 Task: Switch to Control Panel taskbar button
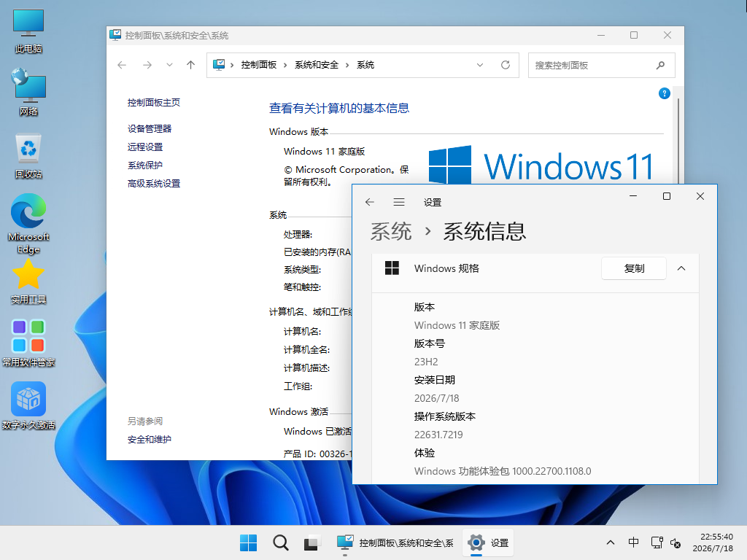(395, 542)
